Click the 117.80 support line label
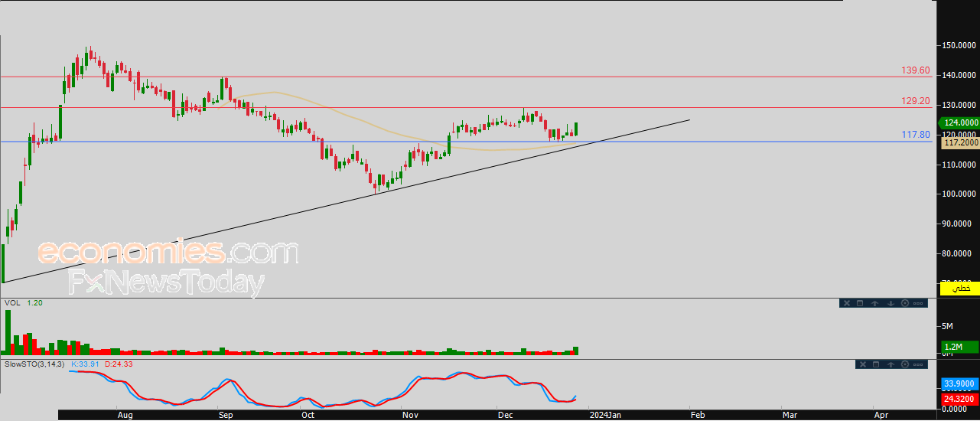980x421 pixels. coord(916,135)
